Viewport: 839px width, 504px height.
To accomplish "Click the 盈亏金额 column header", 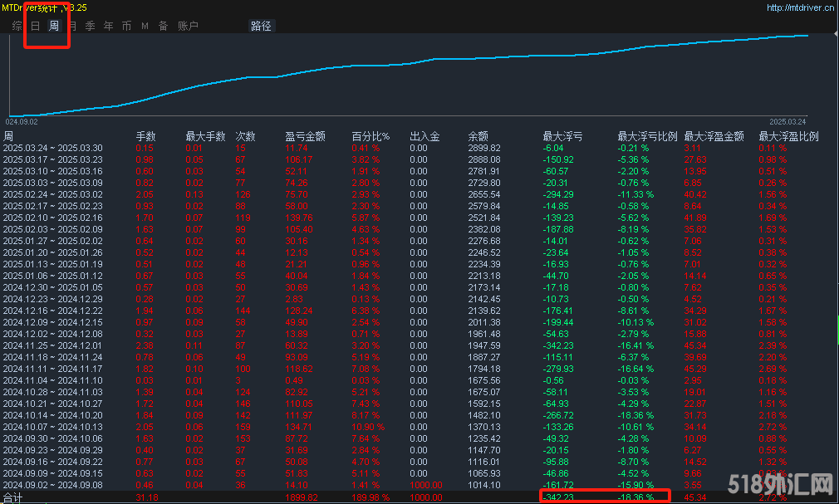I will click(305, 136).
